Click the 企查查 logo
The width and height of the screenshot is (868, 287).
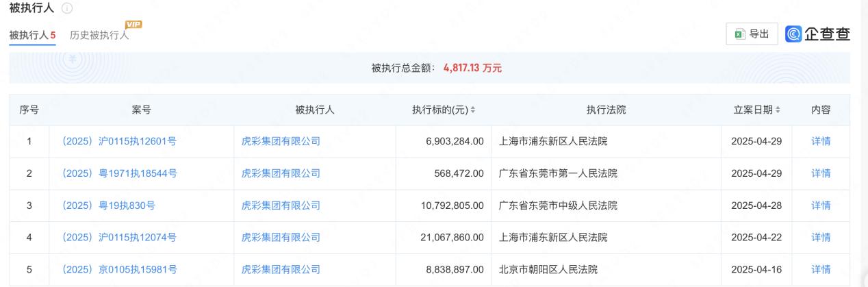click(x=817, y=33)
